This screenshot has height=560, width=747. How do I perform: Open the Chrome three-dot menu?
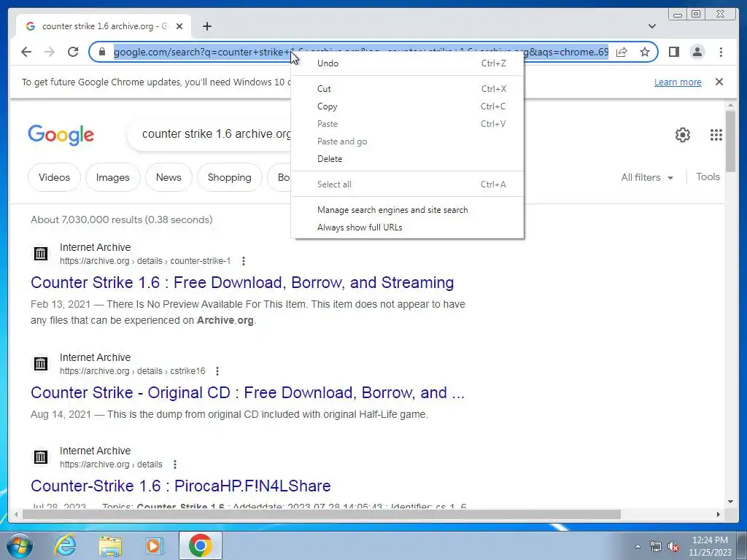721,52
